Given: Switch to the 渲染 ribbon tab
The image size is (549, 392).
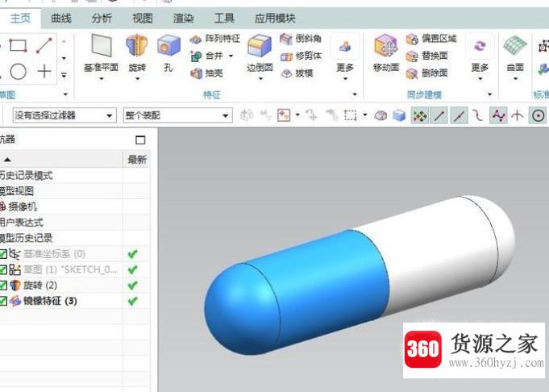Looking at the screenshot, I should coord(184,19).
